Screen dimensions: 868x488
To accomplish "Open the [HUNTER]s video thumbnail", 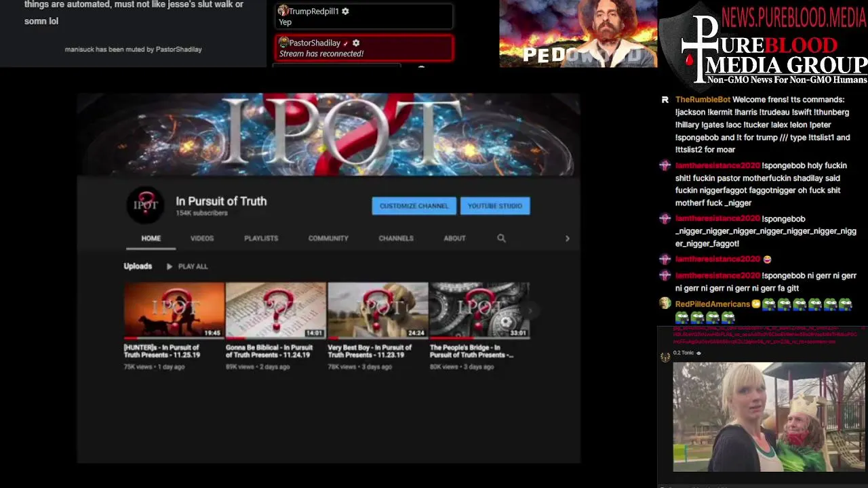I will 174,310.
